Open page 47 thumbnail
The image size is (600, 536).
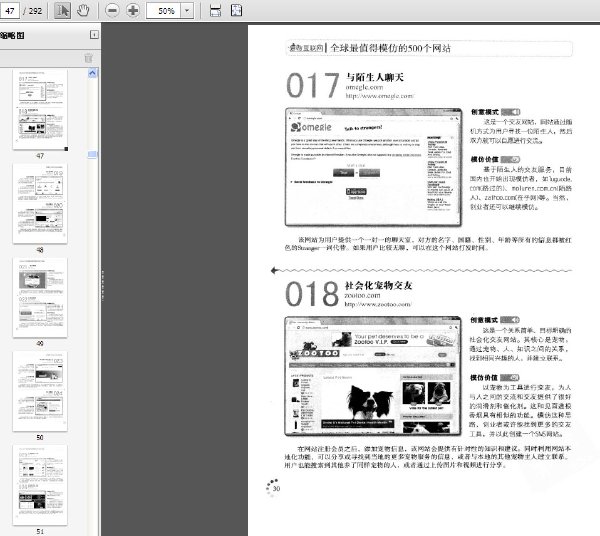click(x=40, y=109)
